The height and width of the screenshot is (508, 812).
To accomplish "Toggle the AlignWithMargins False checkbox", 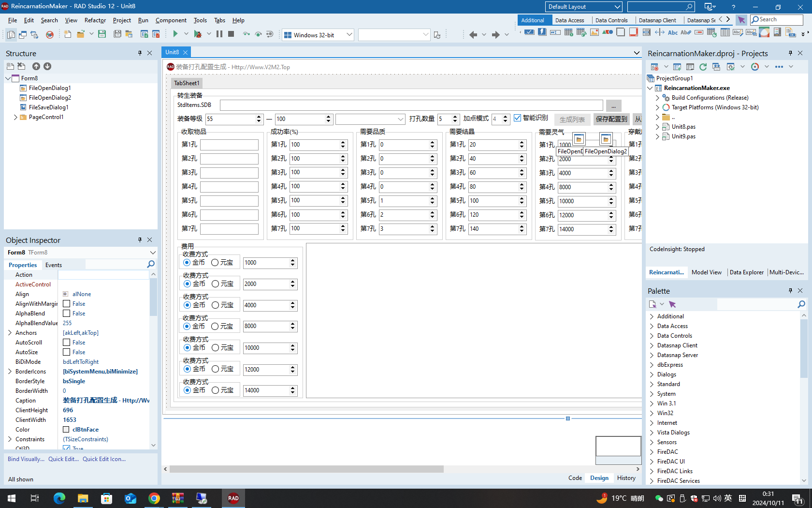I will point(67,304).
